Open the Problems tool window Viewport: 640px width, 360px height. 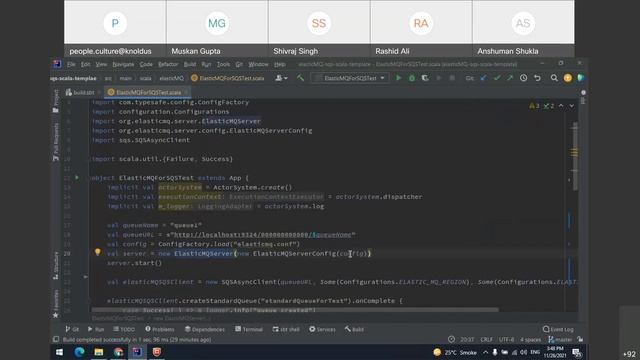click(160, 329)
